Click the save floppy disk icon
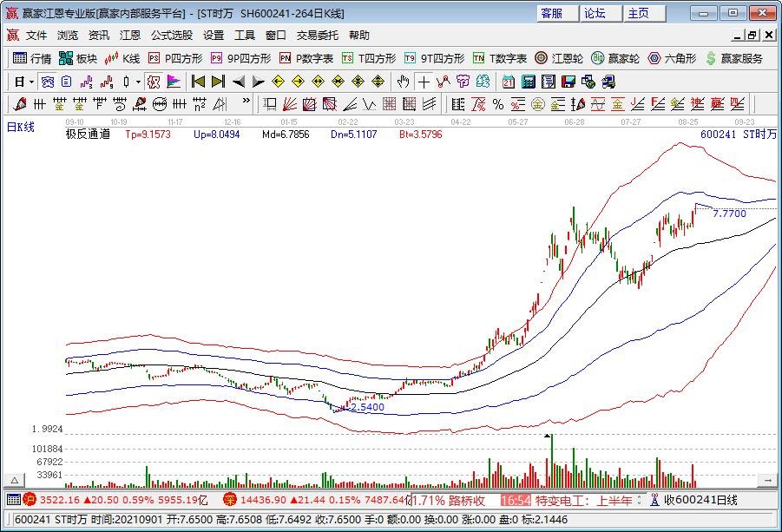This screenshot has height=532, width=782. pyautogui.click(x=568, y=82)
